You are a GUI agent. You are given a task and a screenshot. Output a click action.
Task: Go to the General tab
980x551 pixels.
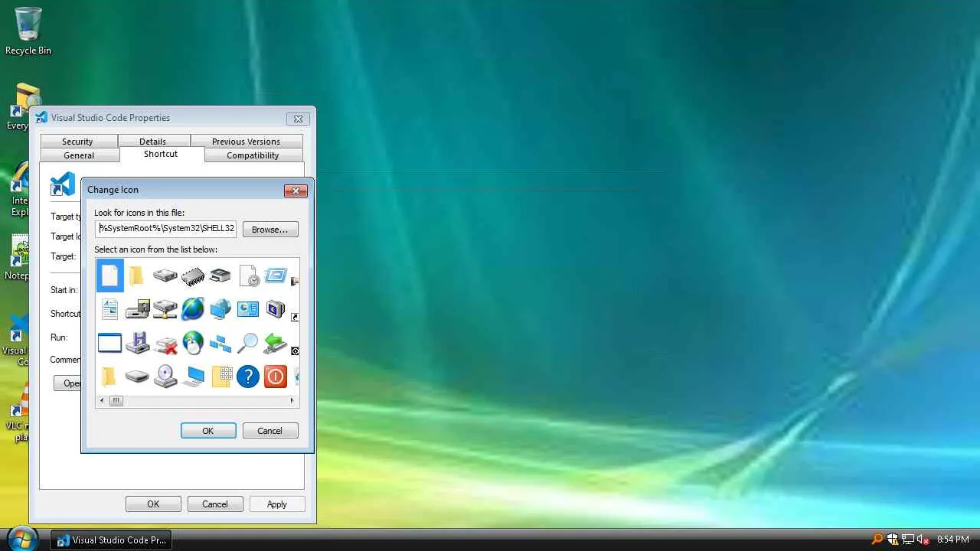(79, 155)
